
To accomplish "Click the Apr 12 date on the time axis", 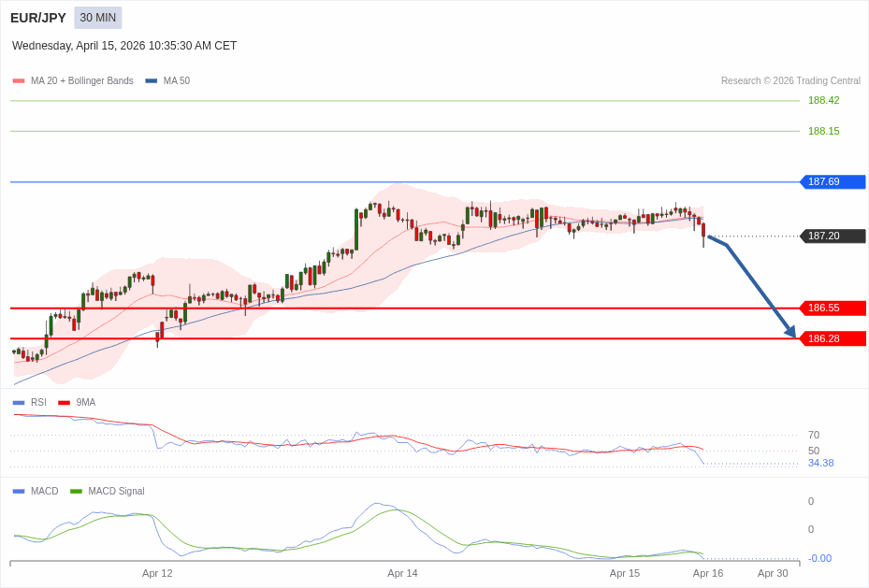I will point(157,573).
